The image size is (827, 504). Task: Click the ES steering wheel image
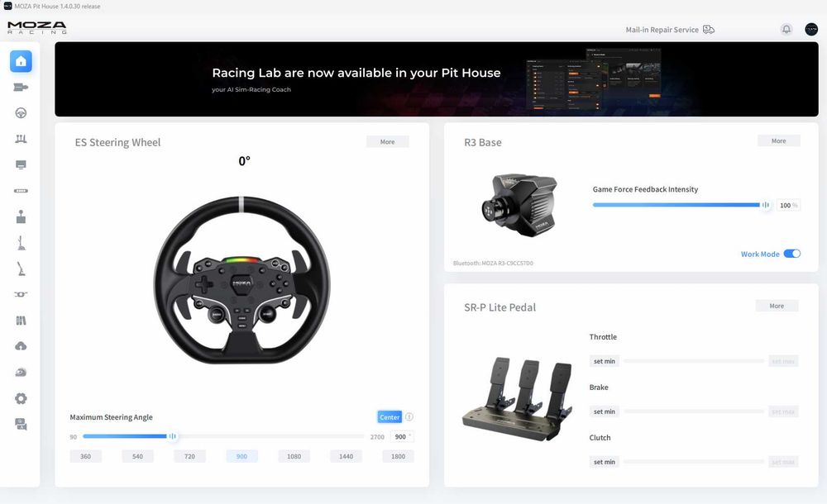pos(242,279)
